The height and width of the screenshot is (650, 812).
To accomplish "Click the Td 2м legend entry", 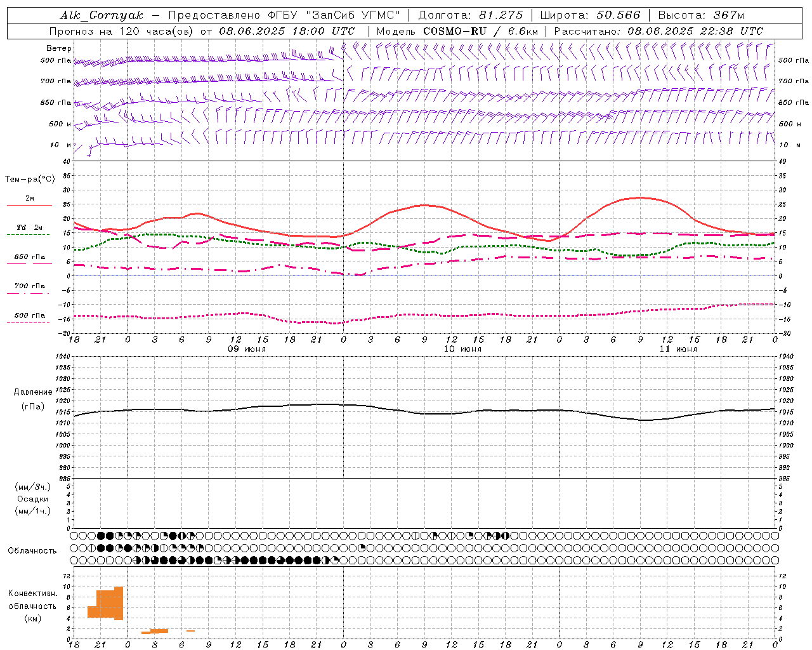I will click(x=29, y=227).
